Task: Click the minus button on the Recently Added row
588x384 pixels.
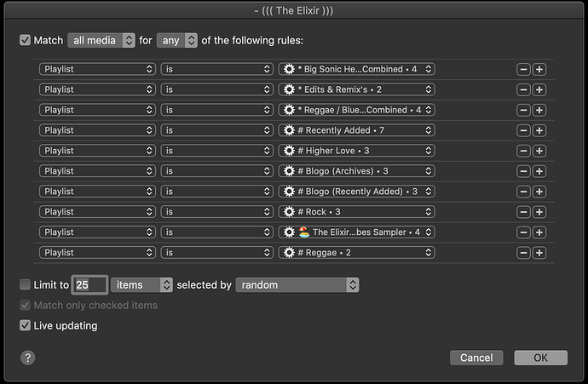Action: pyautogui.click(x=524, y=130)
